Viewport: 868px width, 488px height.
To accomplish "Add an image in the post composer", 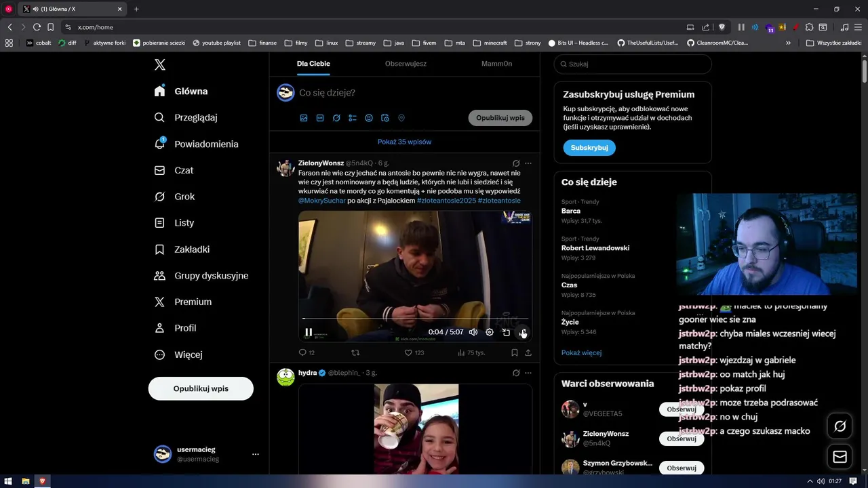I will point(304,118).
